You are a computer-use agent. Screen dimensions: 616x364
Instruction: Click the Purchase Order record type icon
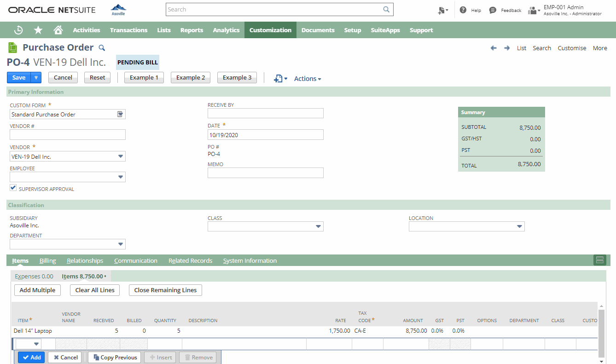tap(13, 47)
